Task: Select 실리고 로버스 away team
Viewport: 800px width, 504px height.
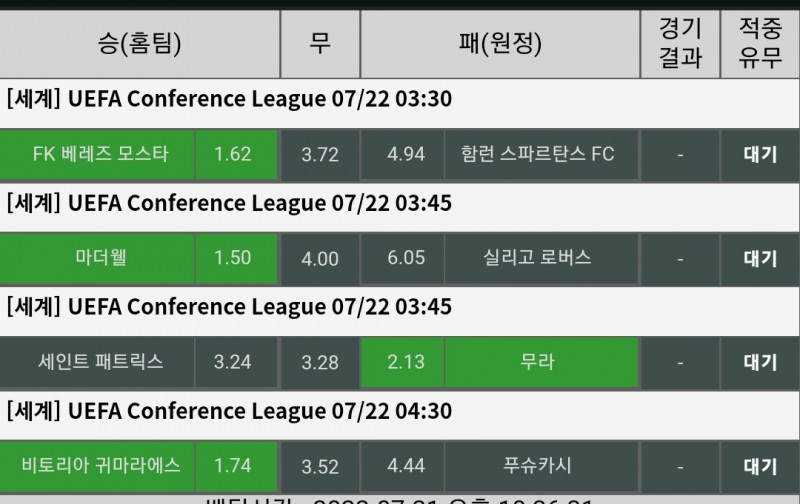Action: click(x=538, y=258)
